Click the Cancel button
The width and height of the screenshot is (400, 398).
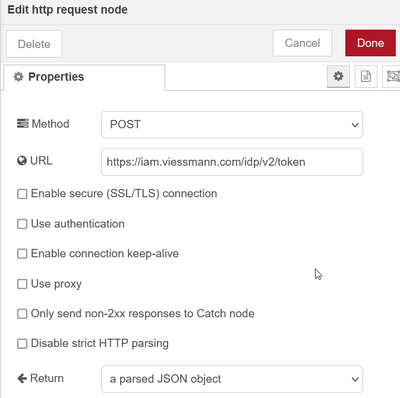coord(302,43)
